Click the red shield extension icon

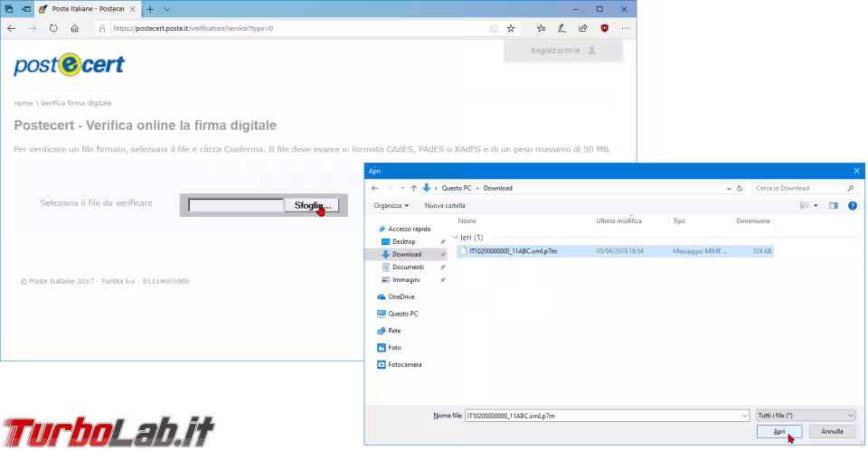click(x=604, y=28)
